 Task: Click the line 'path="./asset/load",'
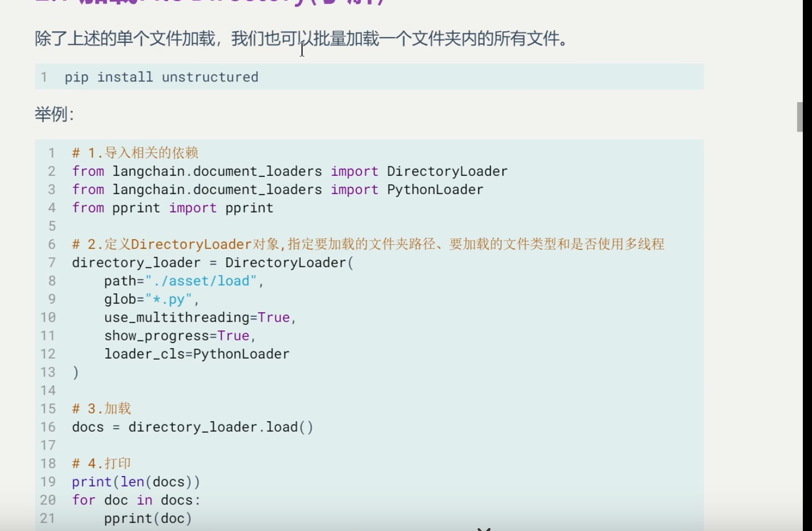(184, 281)
